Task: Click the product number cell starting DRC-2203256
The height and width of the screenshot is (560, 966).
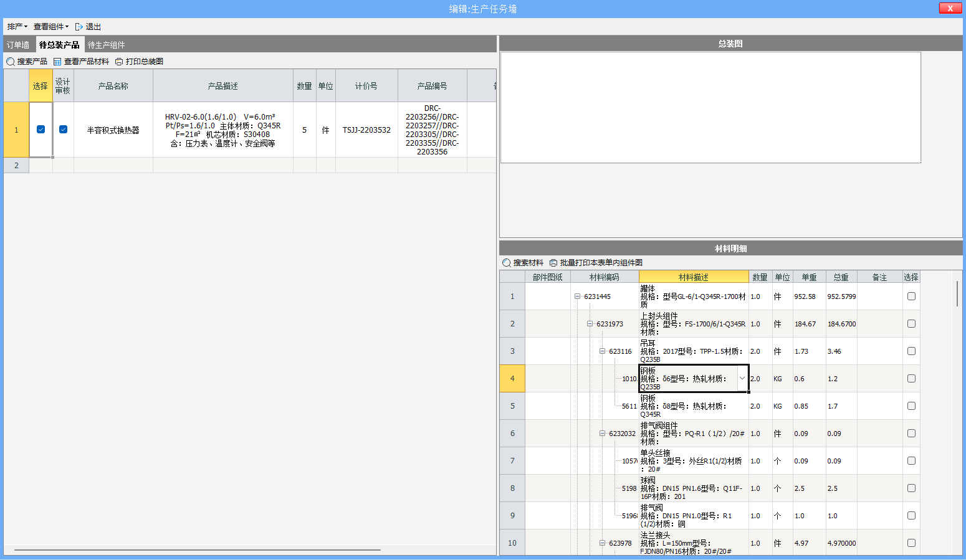Action: click(433, 130)
